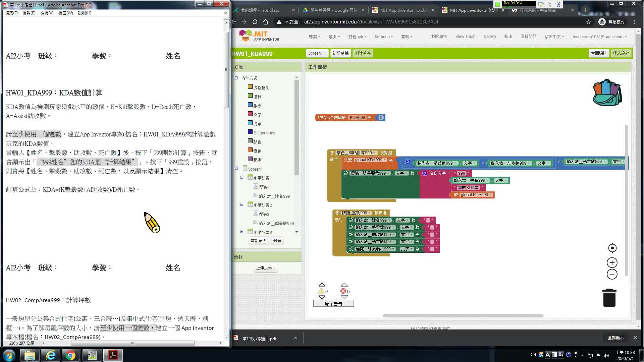This screenshot has width=644, height=362.
Task: Click the 程式設計 blocks button
Action: click(621, 53)
